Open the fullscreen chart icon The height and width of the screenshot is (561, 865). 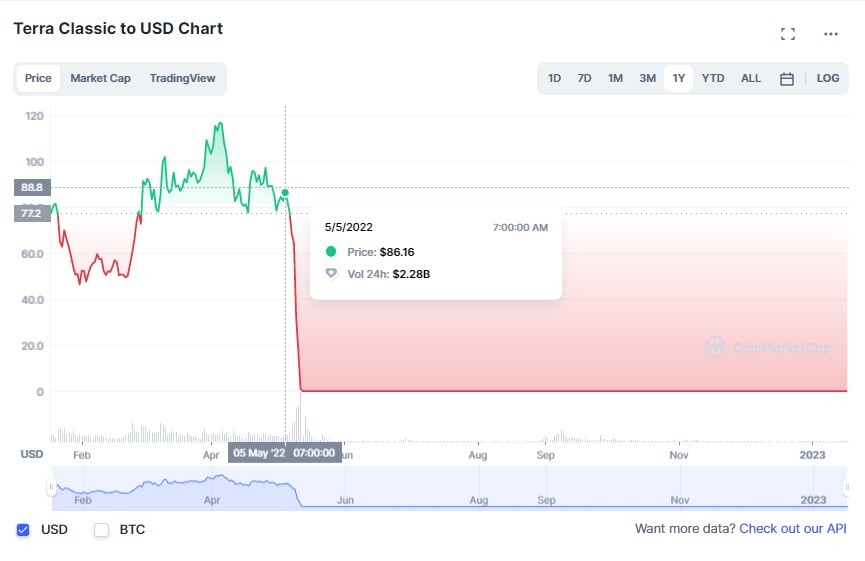788,34
